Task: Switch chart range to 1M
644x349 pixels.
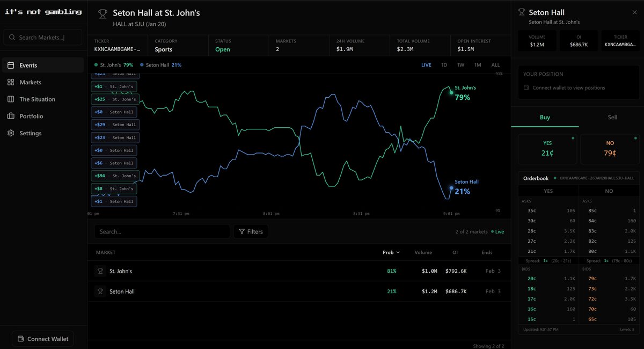Action: [478, 65]
